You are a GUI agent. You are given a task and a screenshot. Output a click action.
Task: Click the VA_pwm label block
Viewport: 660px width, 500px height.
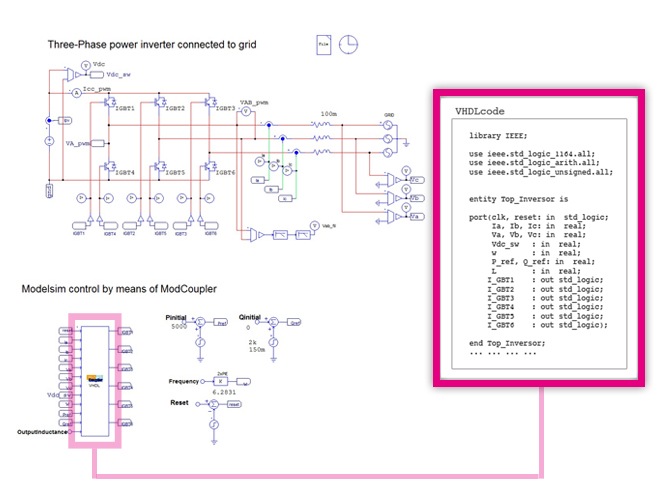click(x=97, y=144)
